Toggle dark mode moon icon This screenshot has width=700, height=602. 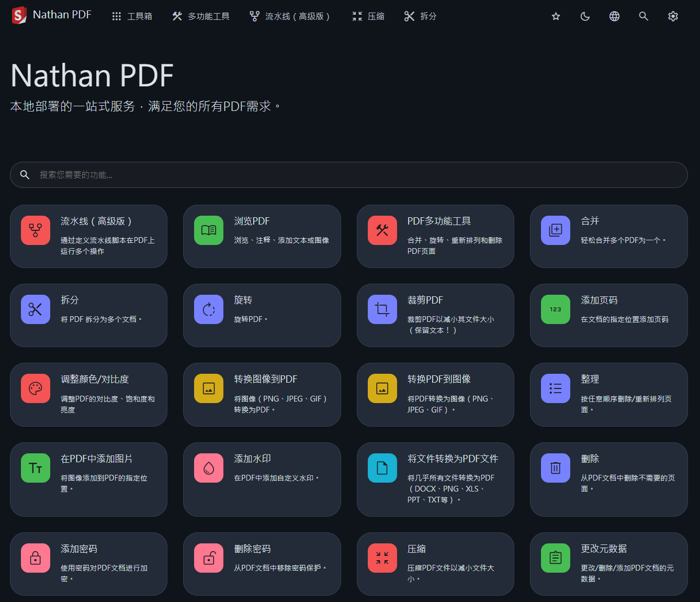[x=585, y=16]
